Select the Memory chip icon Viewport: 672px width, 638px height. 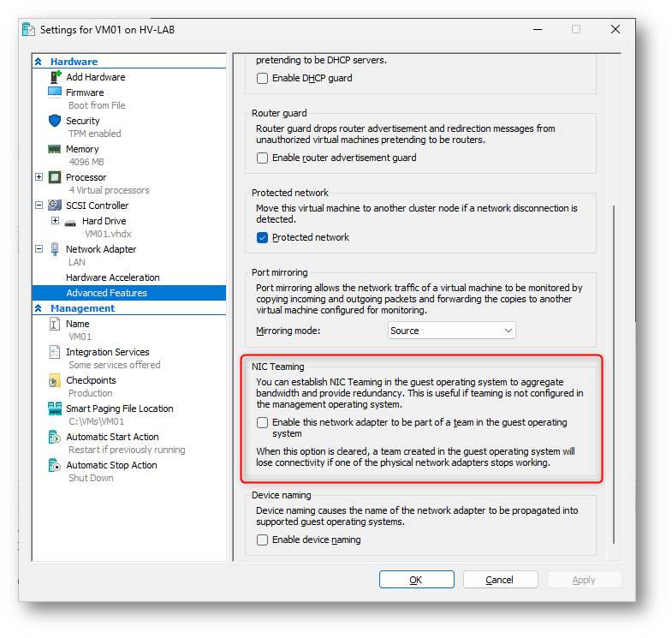(x=55, y=149)
